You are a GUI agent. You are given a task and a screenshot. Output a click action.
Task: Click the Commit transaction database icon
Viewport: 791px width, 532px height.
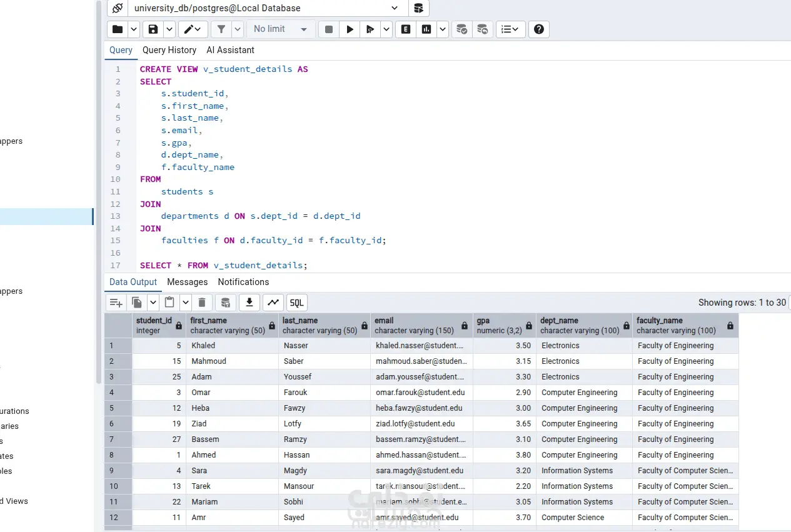(461, 29)
